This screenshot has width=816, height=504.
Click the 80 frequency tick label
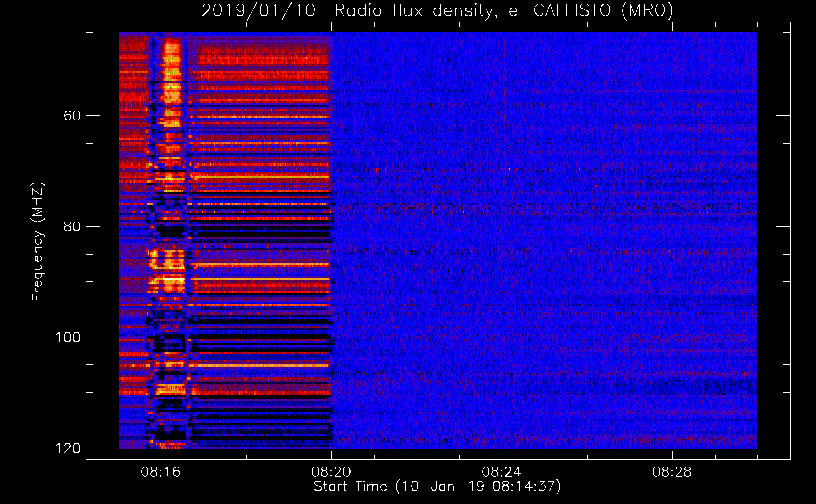pos(72,226)
